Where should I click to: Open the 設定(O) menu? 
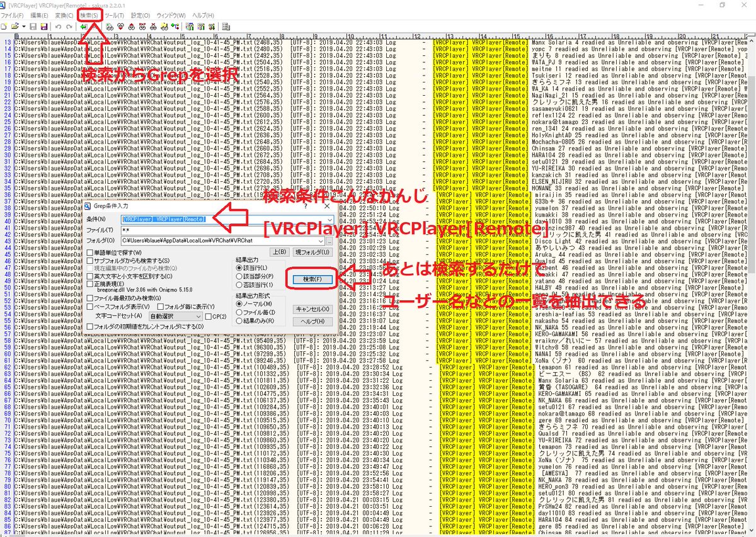tap(140, 14)
